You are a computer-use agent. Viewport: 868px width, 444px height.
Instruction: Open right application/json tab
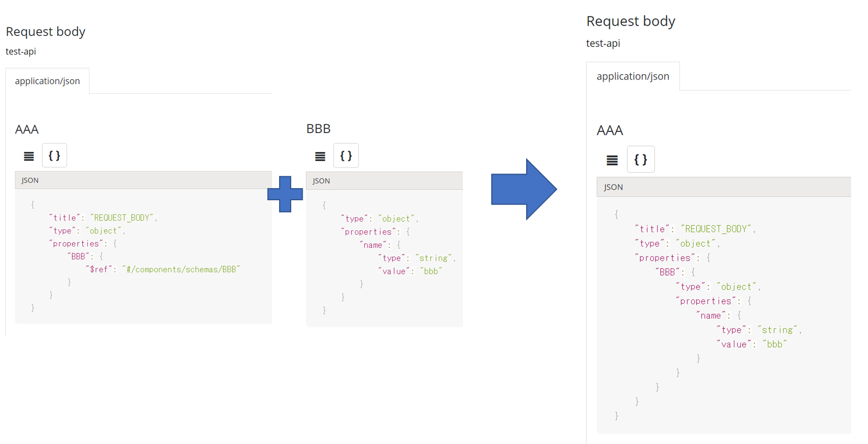coord(633,76)
